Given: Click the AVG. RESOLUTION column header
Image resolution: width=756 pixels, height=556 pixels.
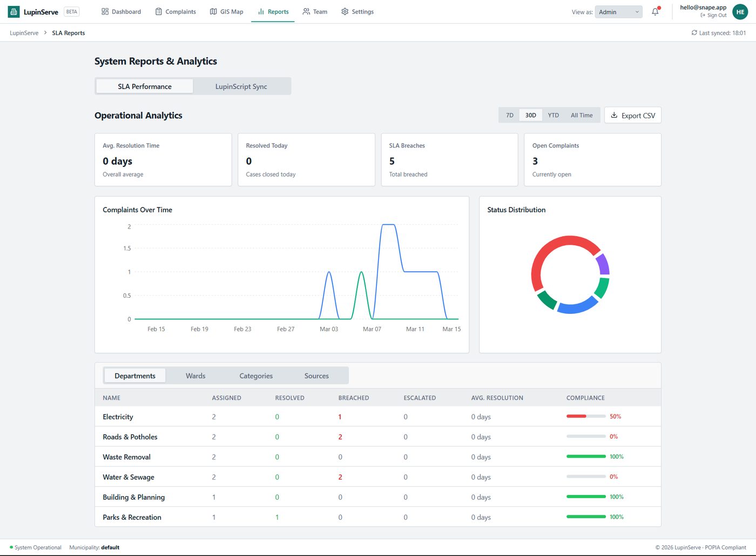Looking at the screenshot, I should 497,398.
